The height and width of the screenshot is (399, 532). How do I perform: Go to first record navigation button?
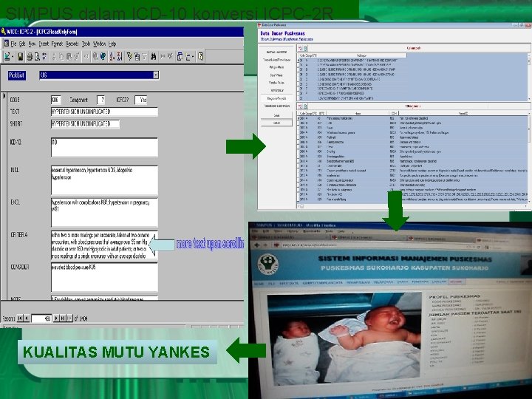point(20,318)
